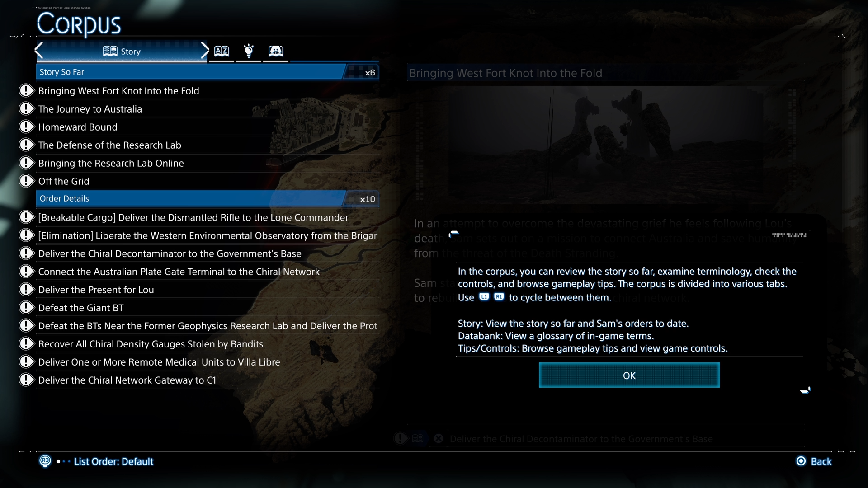Collapse the Order Details section header
Screen dimensions: 868x488
208,199
